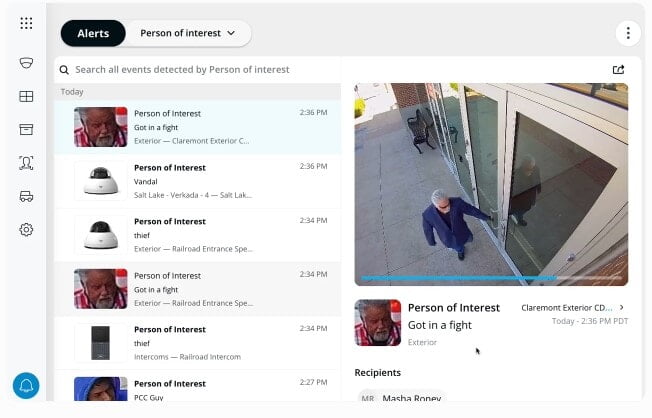The image size is (652, 418).
Task: Open the 2:34 PM Got in a fight alert
Action: (x=198, y=289)
